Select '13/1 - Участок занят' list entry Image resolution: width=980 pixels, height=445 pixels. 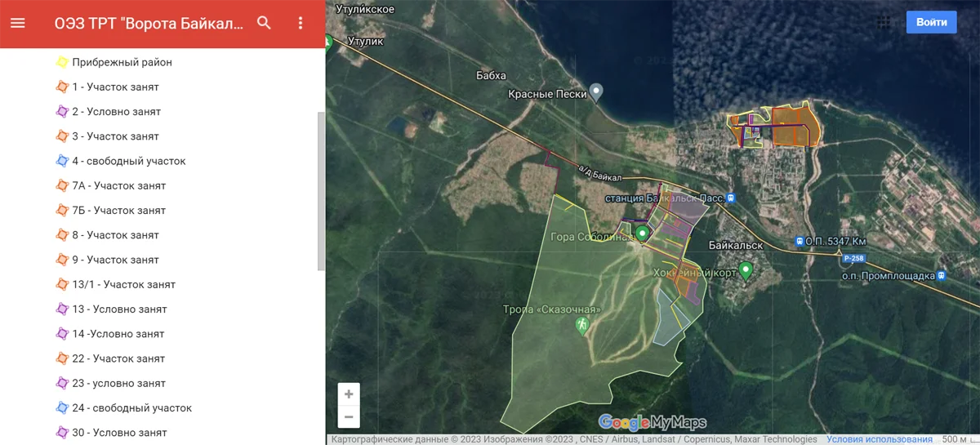[123, 284]
